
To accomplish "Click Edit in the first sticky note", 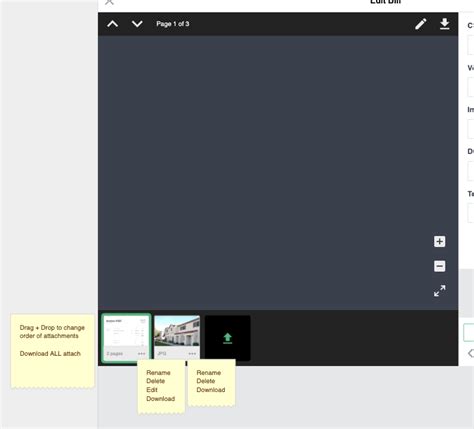I will pyautogui.click(x=152, y=390).
